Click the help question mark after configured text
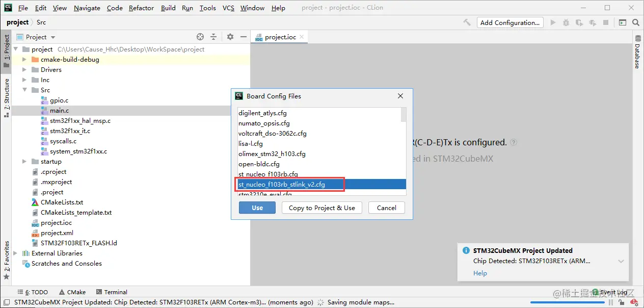The image size is (644, 308). tap(514, 143)
